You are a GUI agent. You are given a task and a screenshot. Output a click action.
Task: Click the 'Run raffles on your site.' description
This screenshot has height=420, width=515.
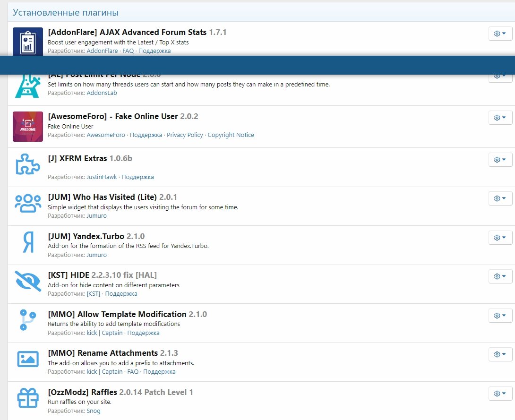[x=80, y=402]
